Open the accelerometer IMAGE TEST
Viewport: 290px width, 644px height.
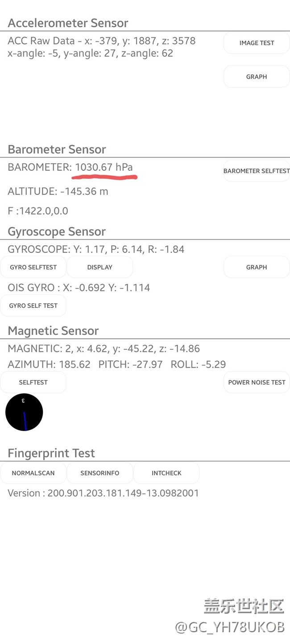coord(257,43)
